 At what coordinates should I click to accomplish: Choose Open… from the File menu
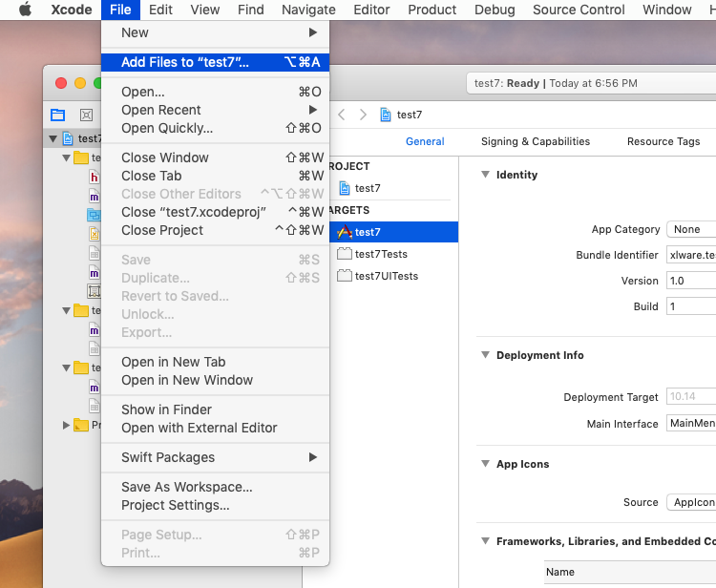coord(215,92)
